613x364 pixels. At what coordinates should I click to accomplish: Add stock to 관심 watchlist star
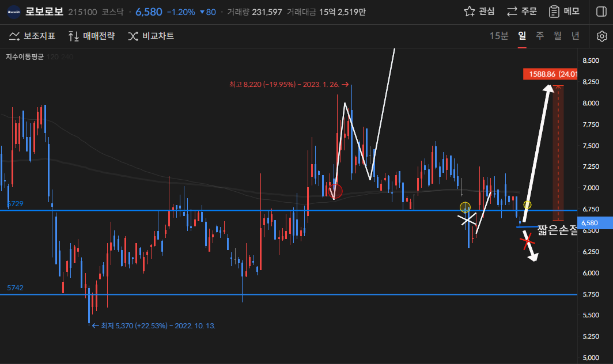point(479,12)
